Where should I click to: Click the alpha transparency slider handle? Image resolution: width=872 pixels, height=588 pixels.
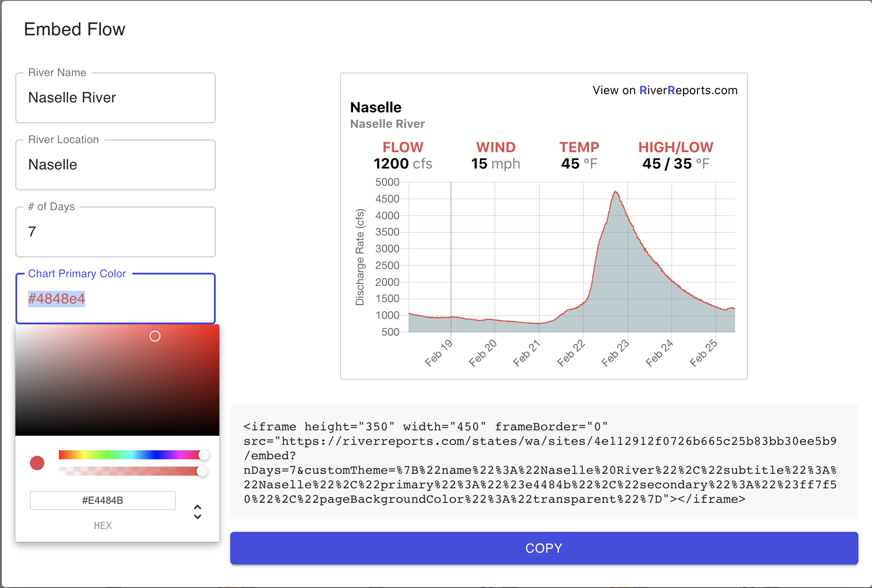202,471
